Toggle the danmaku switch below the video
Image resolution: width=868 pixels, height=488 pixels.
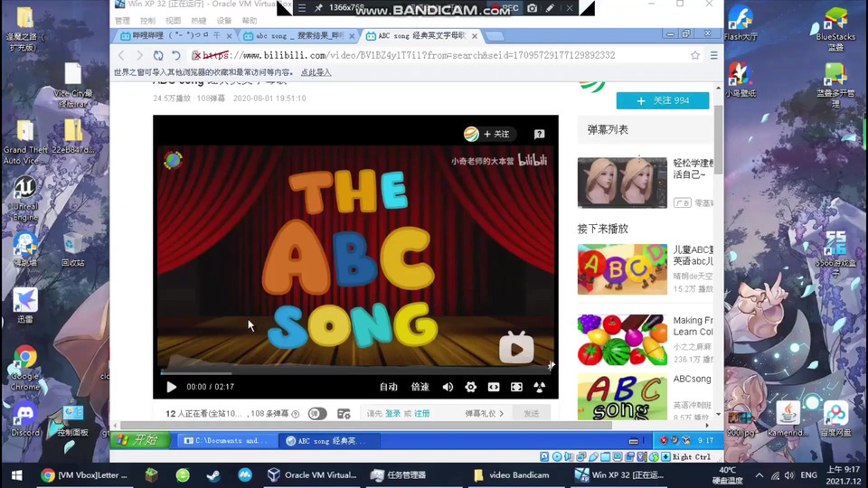[x=317, y=413]
